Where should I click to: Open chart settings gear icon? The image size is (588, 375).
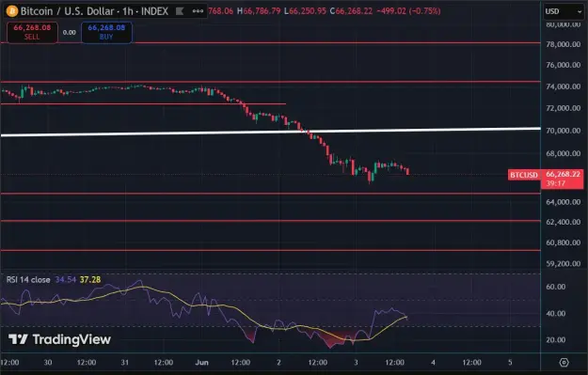(564, 362)
